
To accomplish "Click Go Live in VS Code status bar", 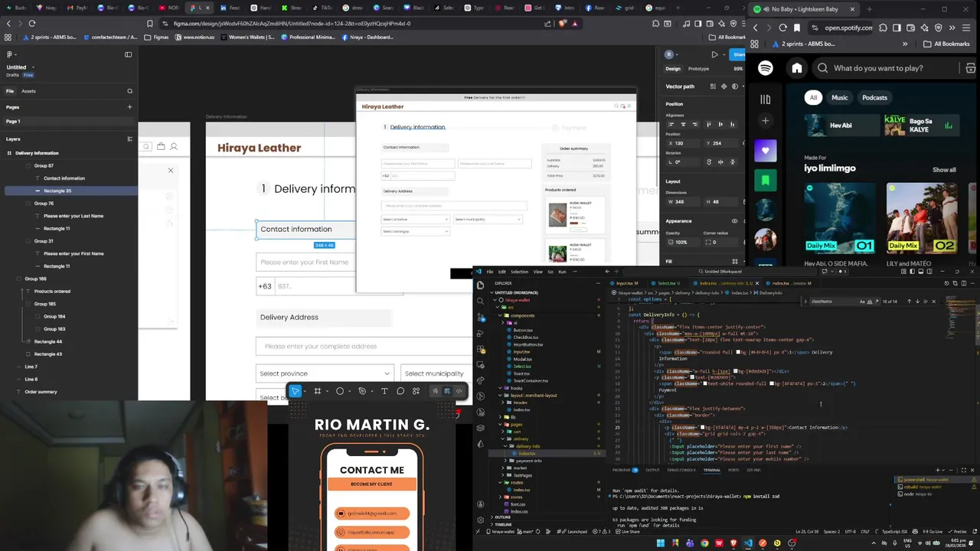I will click(933, 532).
